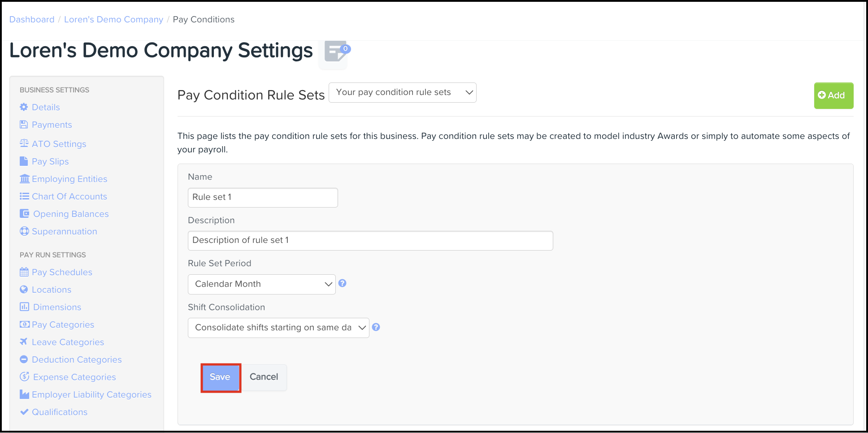The height and width of the screenshot is (433, 868).
Task: Select the Details gear icon
Action: point(24,107)
